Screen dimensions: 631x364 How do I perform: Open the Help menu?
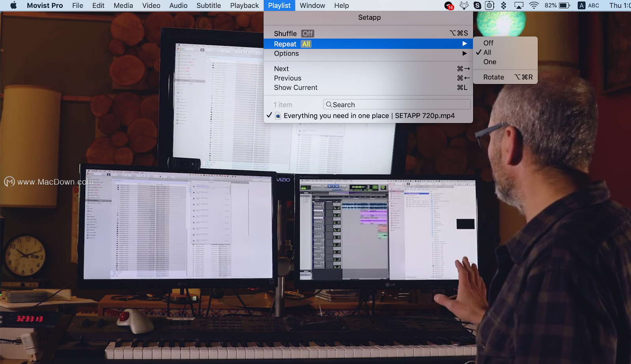pyautogui.click(x=342, y=6)
